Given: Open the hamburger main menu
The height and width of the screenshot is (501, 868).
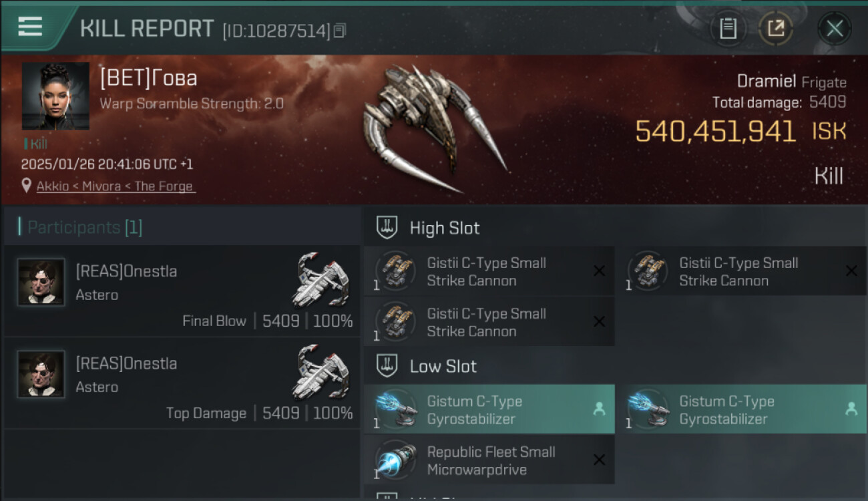Looking at the screenshot, I should [30, 27].
